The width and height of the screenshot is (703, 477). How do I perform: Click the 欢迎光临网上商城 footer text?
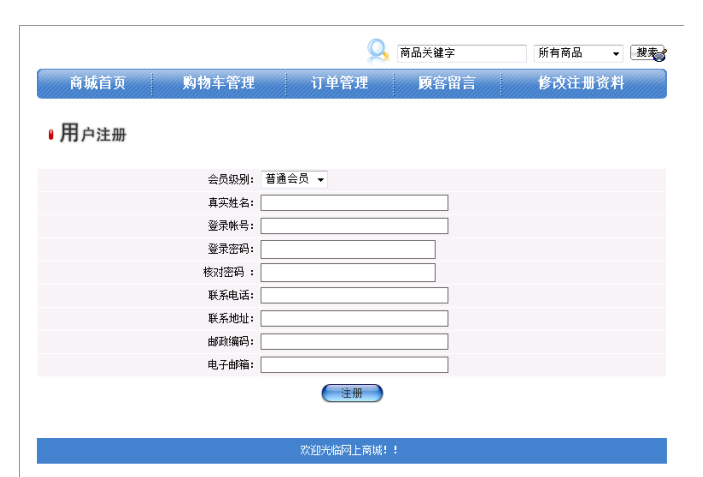click(349, 450)
